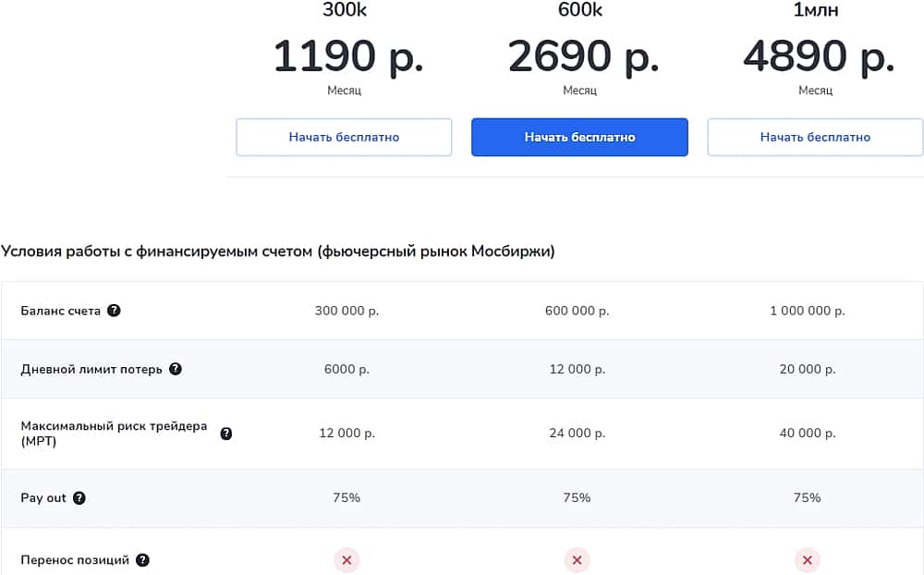Image resolution: width=924 pixels, height=575 pixels.
Task: Click help icon next to Баланс счета
Action: pos(114,311)
